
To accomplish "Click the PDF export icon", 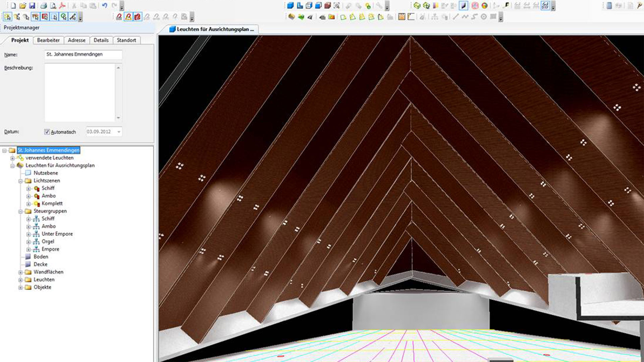I will click(x=62, y=6).
